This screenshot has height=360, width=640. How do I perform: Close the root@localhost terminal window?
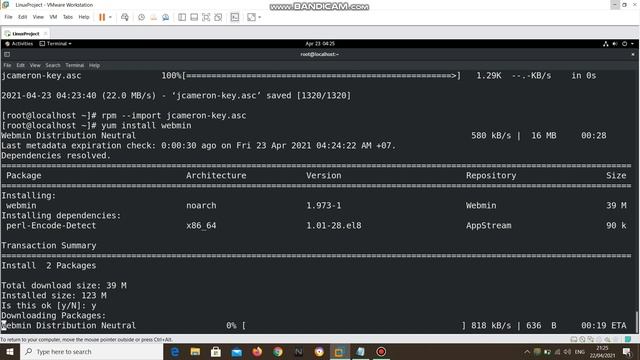633,54
